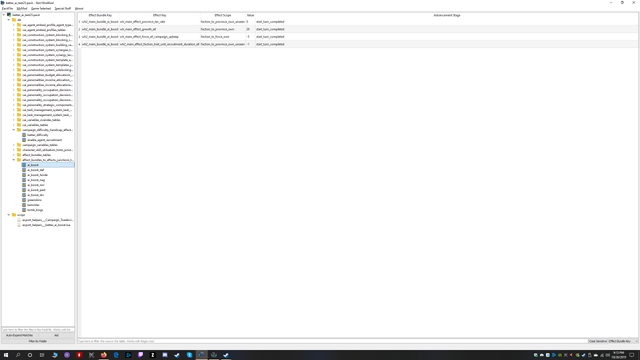Select the wh_main_effect_force_all_campaign_upkeep cell

[x=160, y=37]
